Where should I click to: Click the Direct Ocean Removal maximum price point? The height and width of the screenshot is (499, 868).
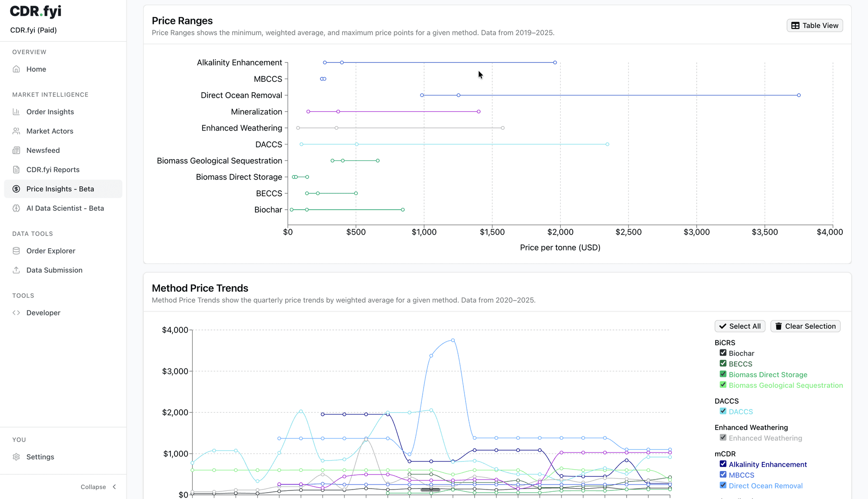coord(799,95)
